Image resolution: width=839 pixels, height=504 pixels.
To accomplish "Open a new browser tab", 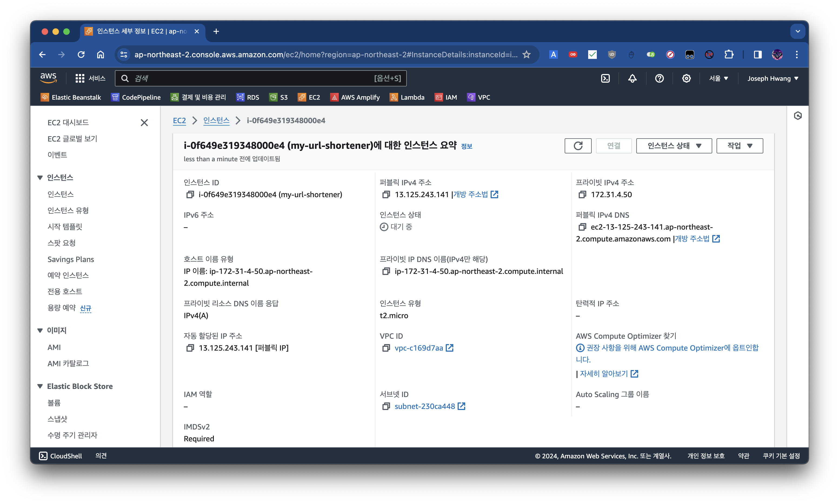I will point(216,31).
